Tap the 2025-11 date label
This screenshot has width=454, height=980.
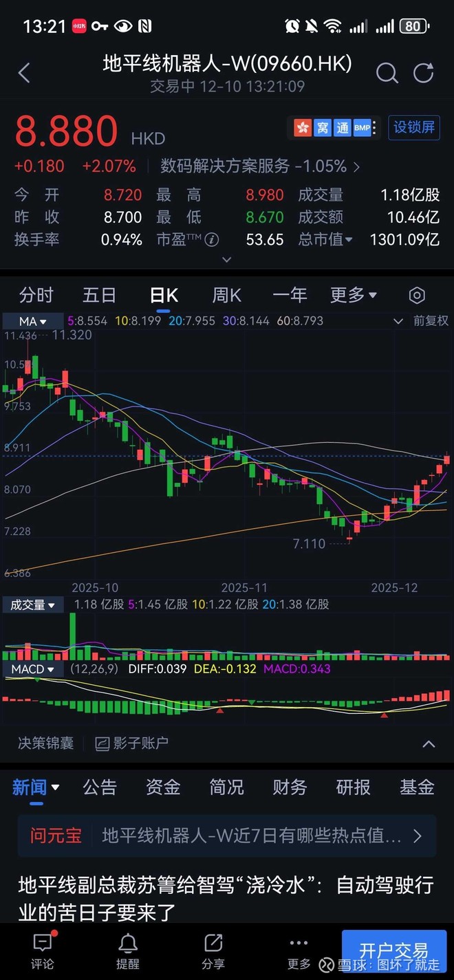(x=244, y=587)
